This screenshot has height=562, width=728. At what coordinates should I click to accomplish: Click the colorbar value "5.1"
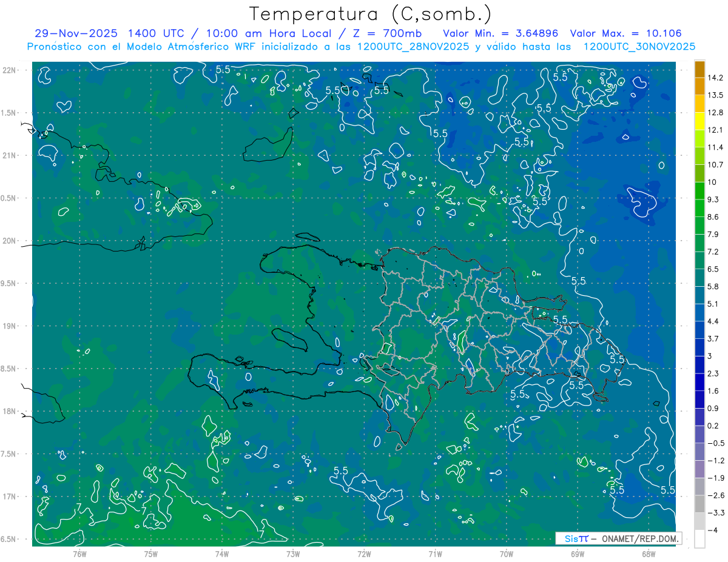click(713, 304)
